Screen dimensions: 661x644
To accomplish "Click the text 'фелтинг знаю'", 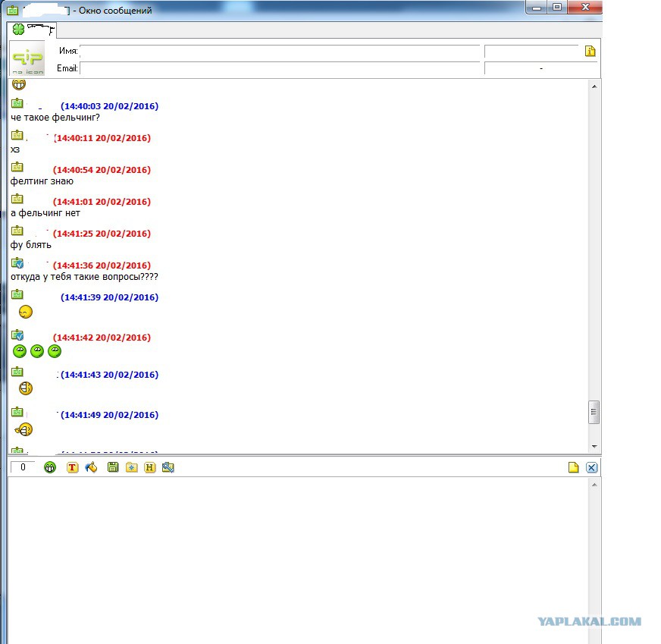I will tap(42, 181).
